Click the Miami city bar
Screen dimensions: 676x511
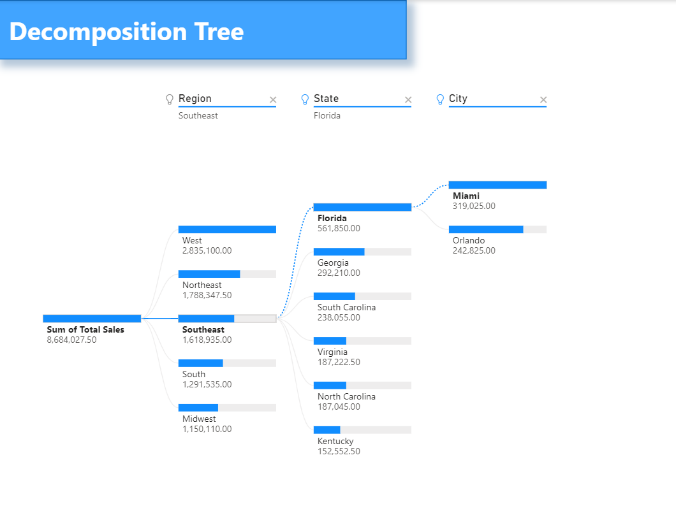click(x=498, y=185)
